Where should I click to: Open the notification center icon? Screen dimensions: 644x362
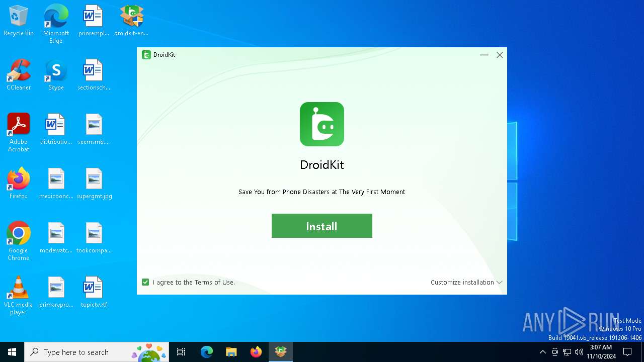[627, 352]
